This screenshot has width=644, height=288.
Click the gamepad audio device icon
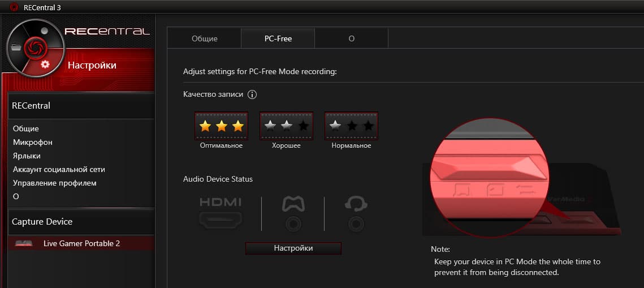[x=293, y=214]
